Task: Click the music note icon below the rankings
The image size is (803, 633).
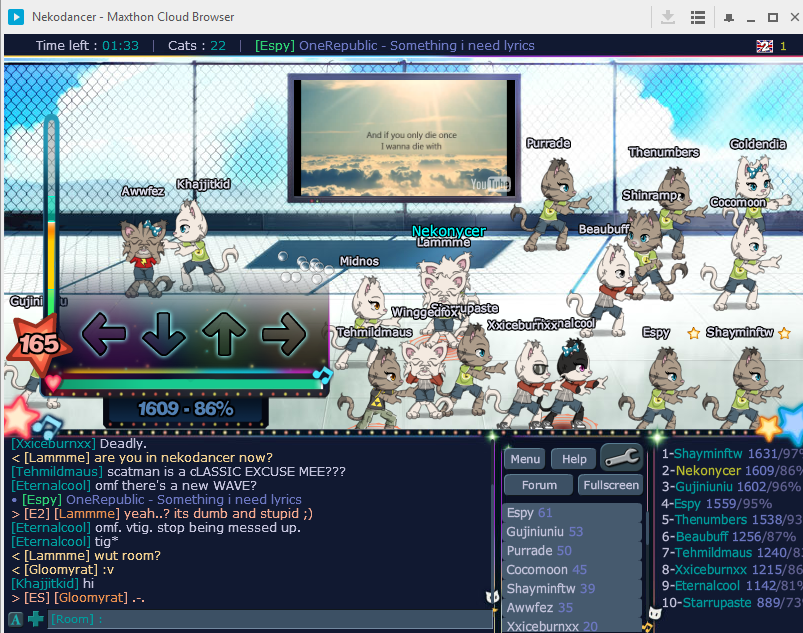Action: tap(647, 628)
